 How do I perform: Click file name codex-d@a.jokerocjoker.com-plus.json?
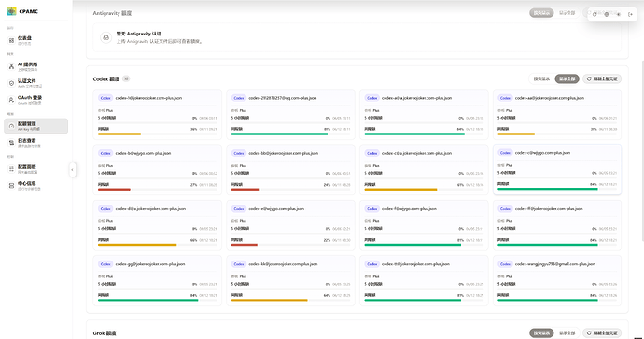[x=150, y=209]
